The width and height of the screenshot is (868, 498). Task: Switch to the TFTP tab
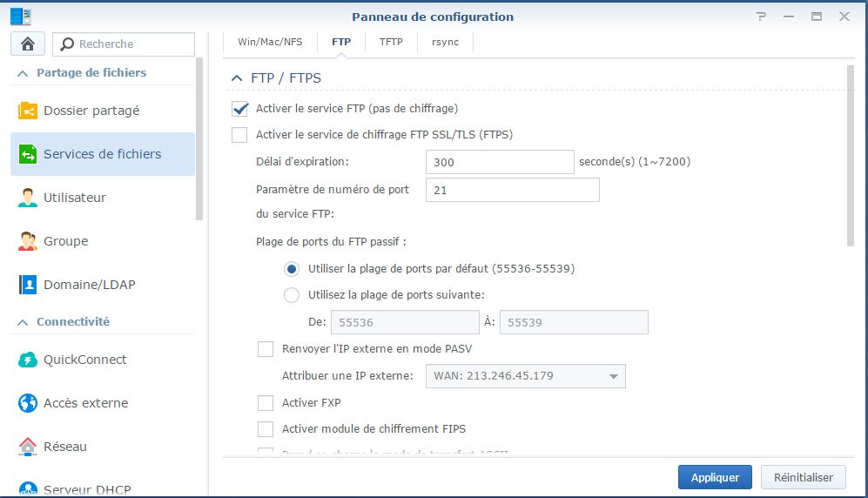click(391, 42)
